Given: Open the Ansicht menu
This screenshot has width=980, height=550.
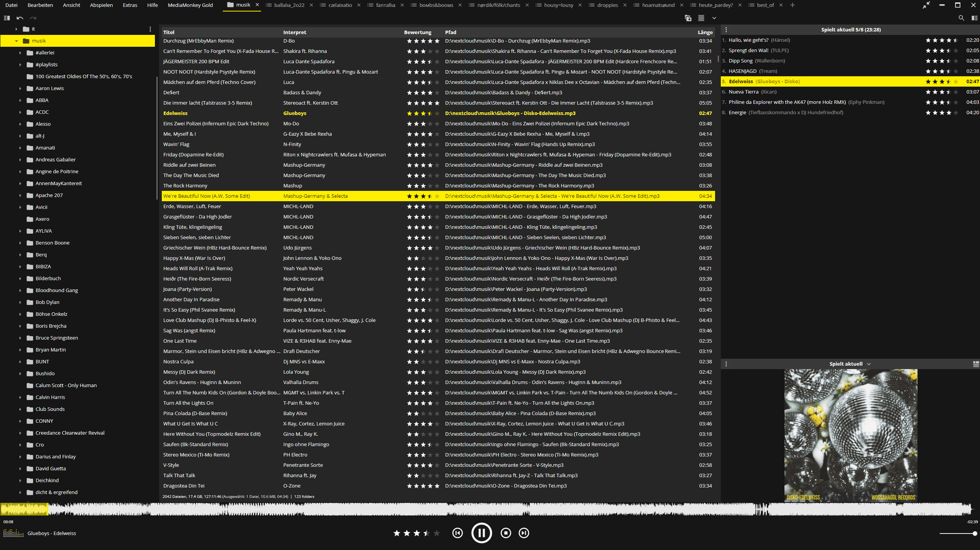Looking at the screenshot, I should (x=72, y=5).
